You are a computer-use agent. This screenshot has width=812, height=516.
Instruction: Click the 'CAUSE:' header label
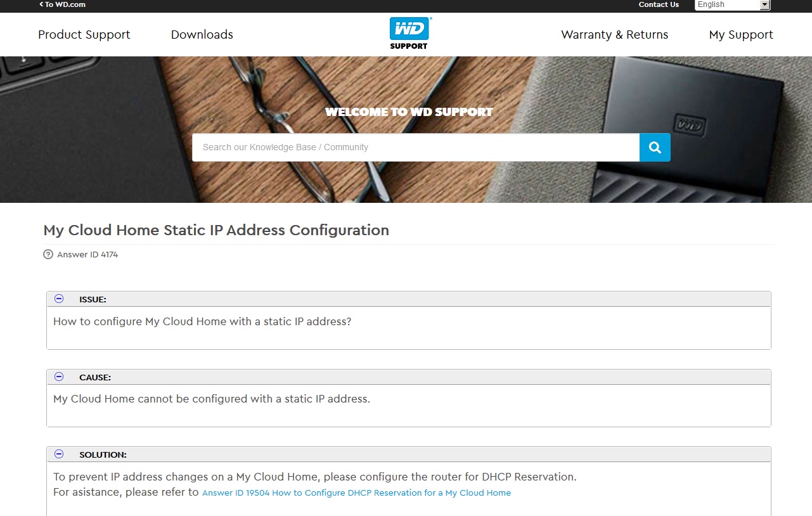[95, 377]
